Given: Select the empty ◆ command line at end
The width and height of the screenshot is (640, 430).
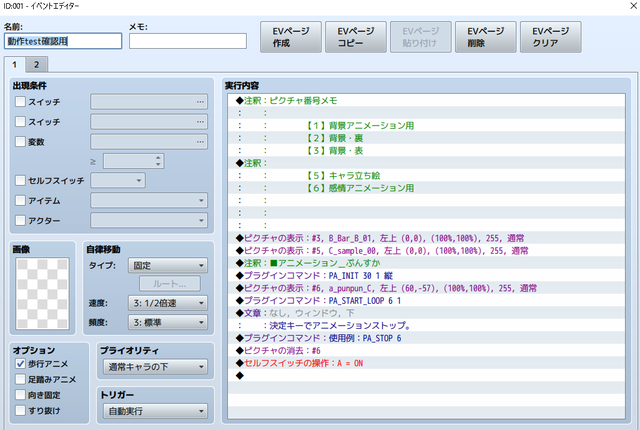Looking at the screenshot, I should click(426, 375).
